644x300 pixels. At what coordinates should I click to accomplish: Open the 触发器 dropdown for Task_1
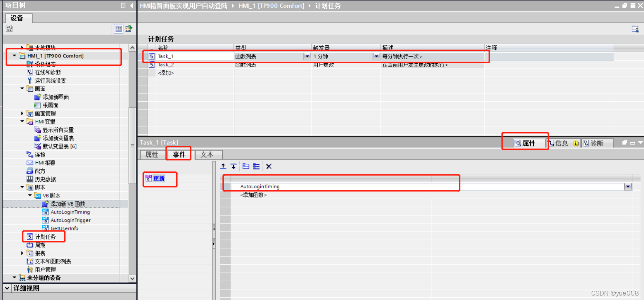(376, 56)
